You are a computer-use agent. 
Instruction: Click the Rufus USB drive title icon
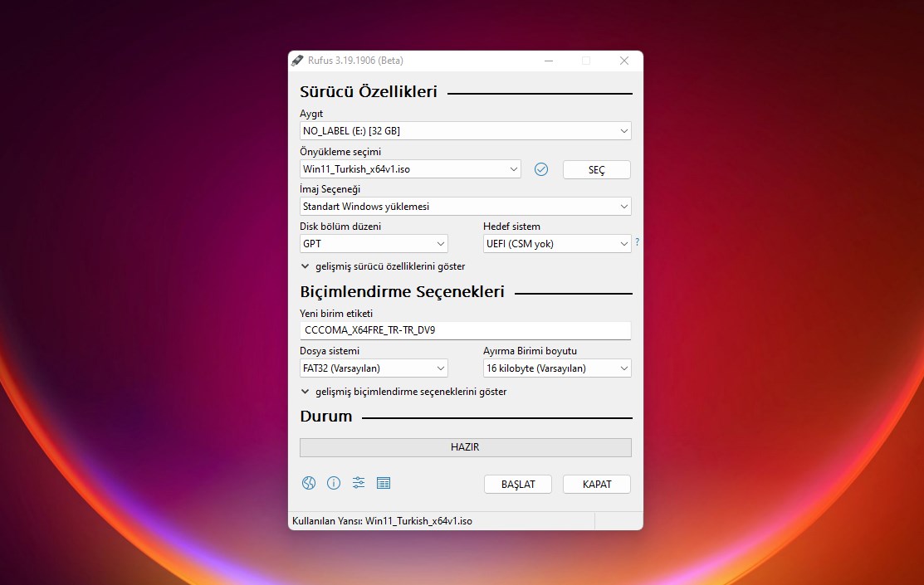click(297, 61)
